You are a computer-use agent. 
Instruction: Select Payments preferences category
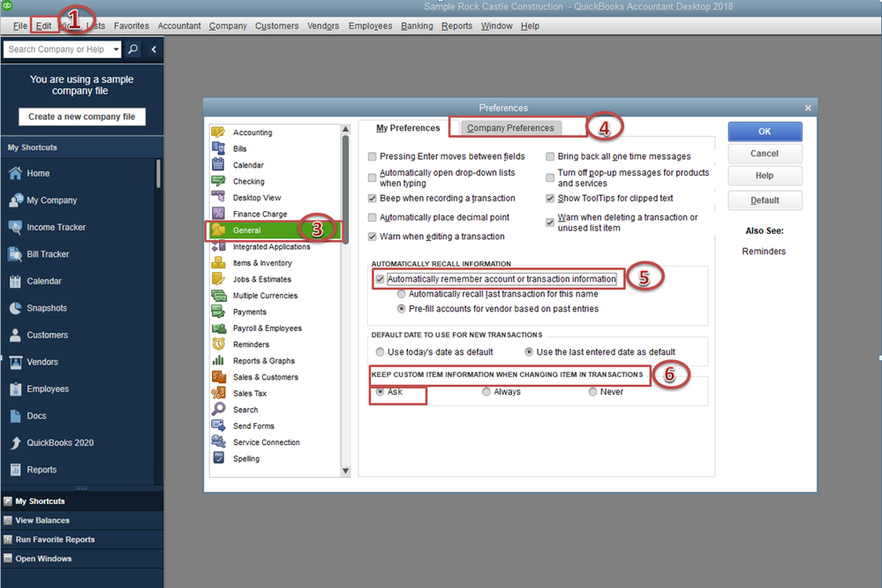(250, 312)
